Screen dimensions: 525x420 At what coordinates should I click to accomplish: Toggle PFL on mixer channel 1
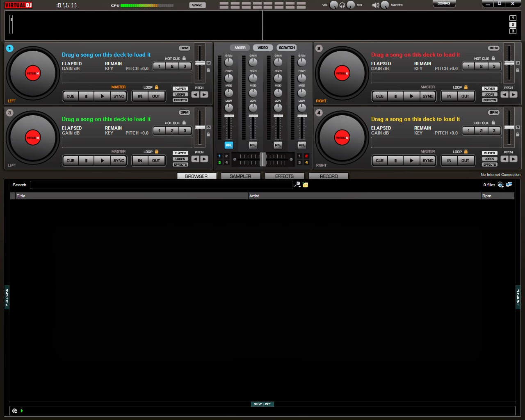pyautogui.click(x=229, y=145)
